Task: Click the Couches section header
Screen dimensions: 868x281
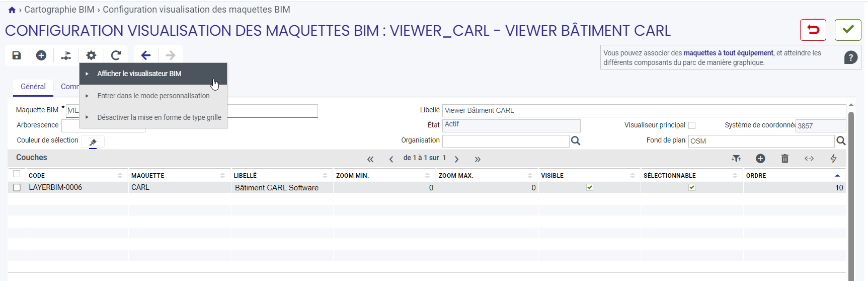Action: (x=32, y=158)
